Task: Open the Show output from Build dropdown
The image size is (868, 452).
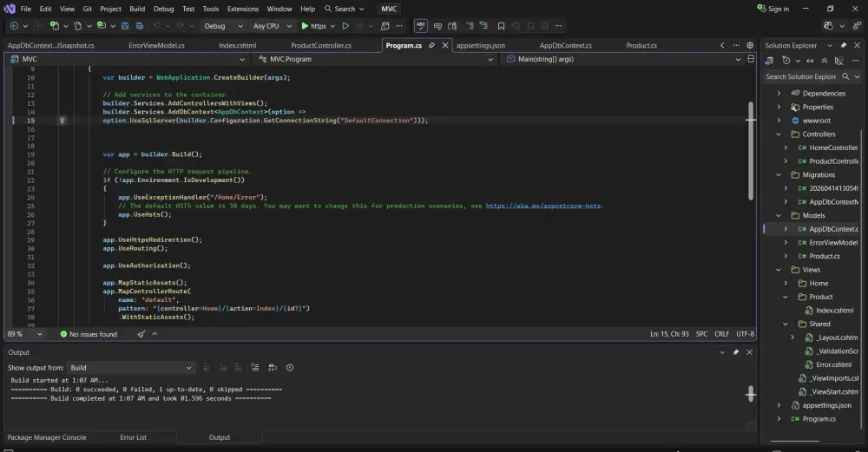Action: [x=131, y=368]
